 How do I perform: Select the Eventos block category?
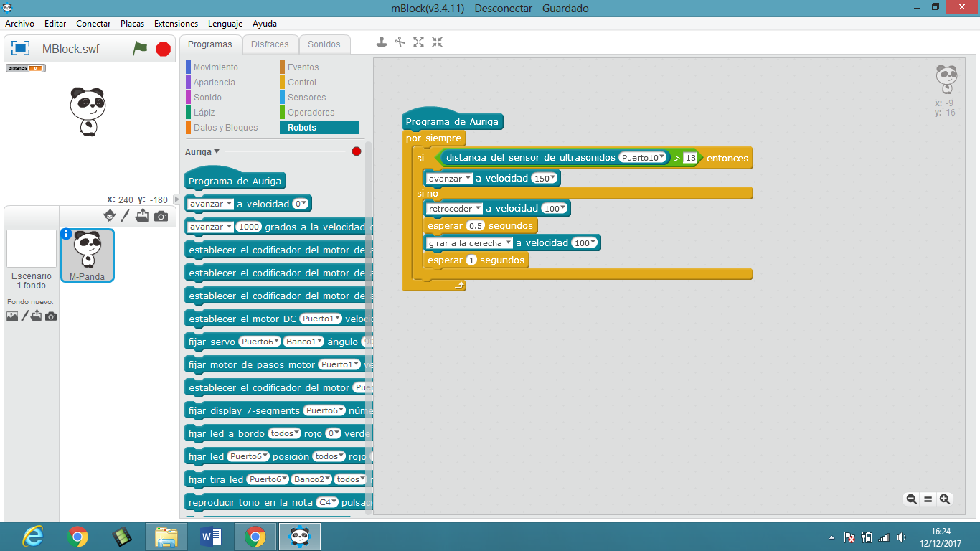point(303,67)
